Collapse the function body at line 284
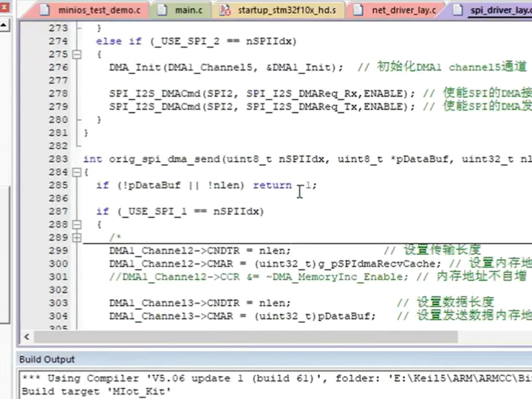This screenshot has width=532, height=399. coord(77,172)
